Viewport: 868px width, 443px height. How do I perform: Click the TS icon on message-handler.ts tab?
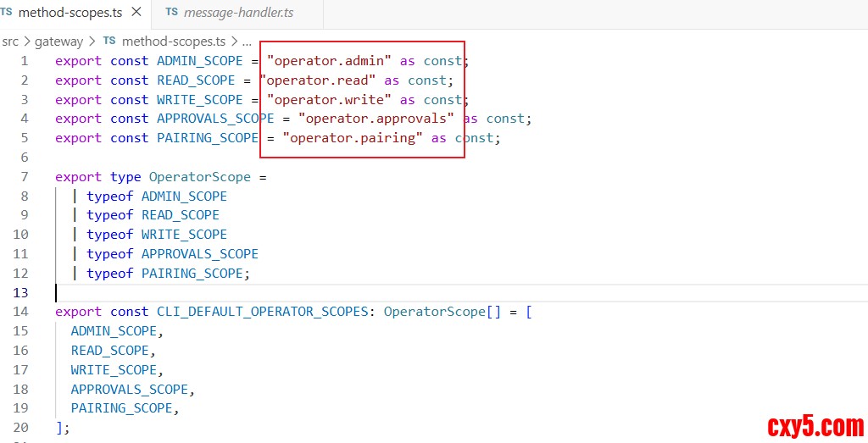coord(172,13)
